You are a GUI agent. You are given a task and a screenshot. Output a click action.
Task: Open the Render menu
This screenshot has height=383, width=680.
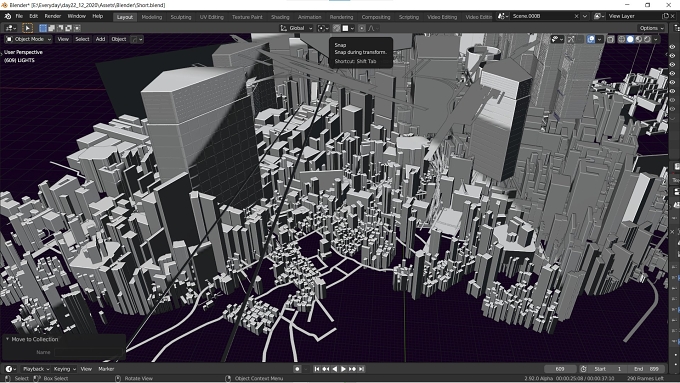pos(53,16)
